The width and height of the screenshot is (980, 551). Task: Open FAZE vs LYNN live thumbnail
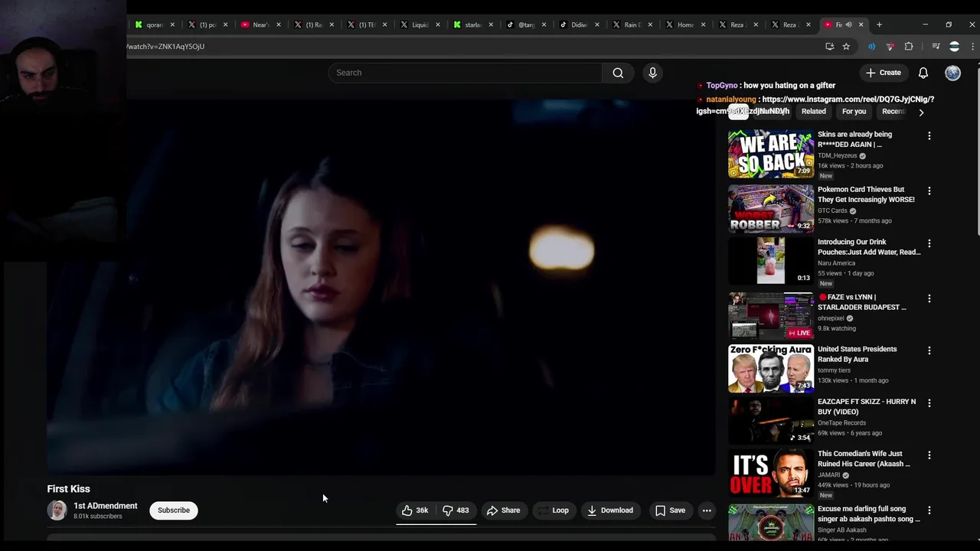pos(771,315)
